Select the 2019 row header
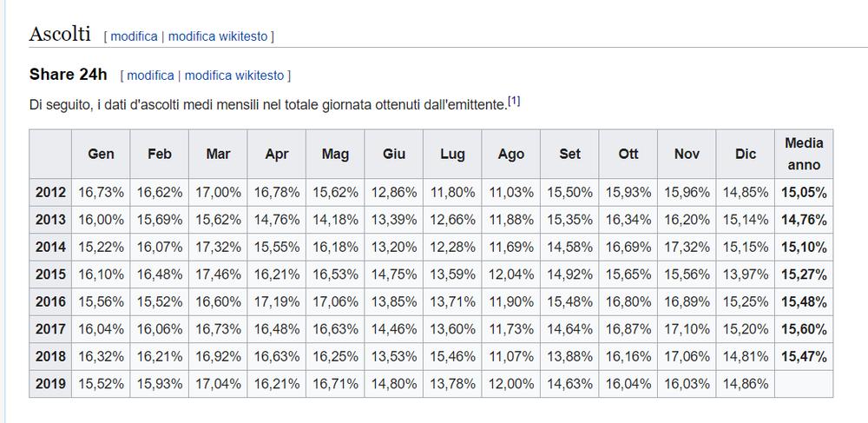Screen dimensions: 868x423 pos(50,383)
